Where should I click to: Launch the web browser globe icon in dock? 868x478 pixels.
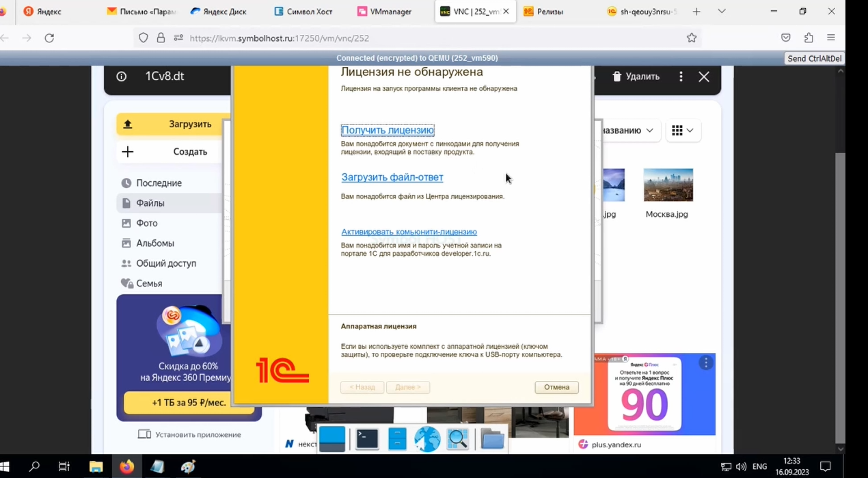click(427, 439)
